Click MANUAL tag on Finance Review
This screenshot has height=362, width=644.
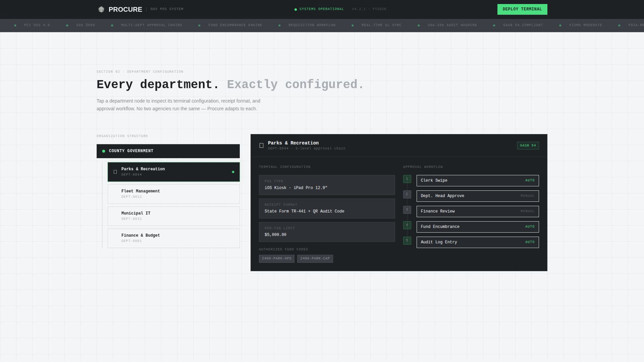pyautogui.click(x=527, y=212)
